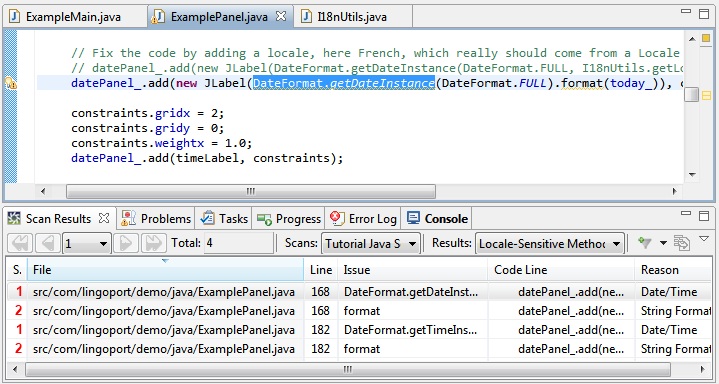Click editor horizontal scrollbar left arrow
This screenshot has width=719, height=384.
(x=43, y=191)
